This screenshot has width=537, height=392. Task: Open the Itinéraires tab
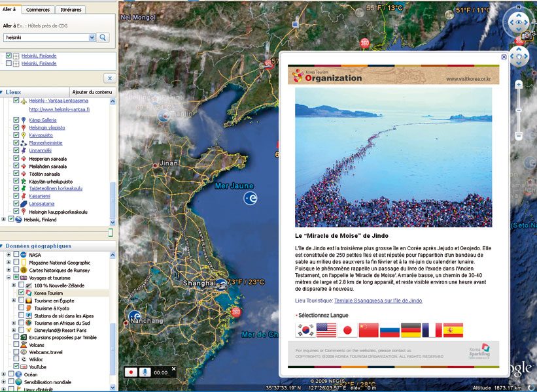71,10
